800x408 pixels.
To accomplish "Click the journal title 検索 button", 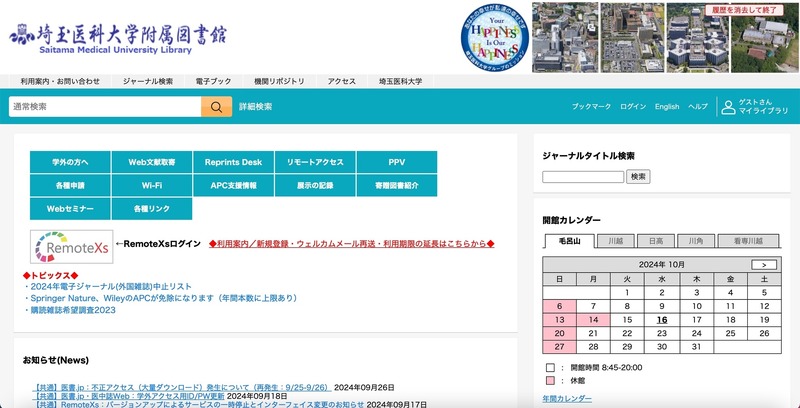I will pyautogui.click(x=638, y=177).
